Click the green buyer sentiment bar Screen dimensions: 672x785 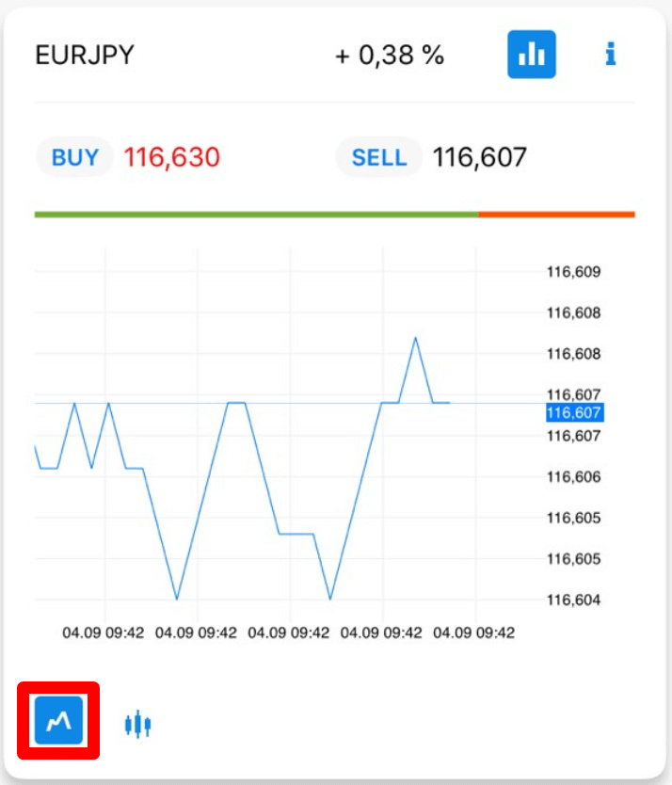[254, 215]
